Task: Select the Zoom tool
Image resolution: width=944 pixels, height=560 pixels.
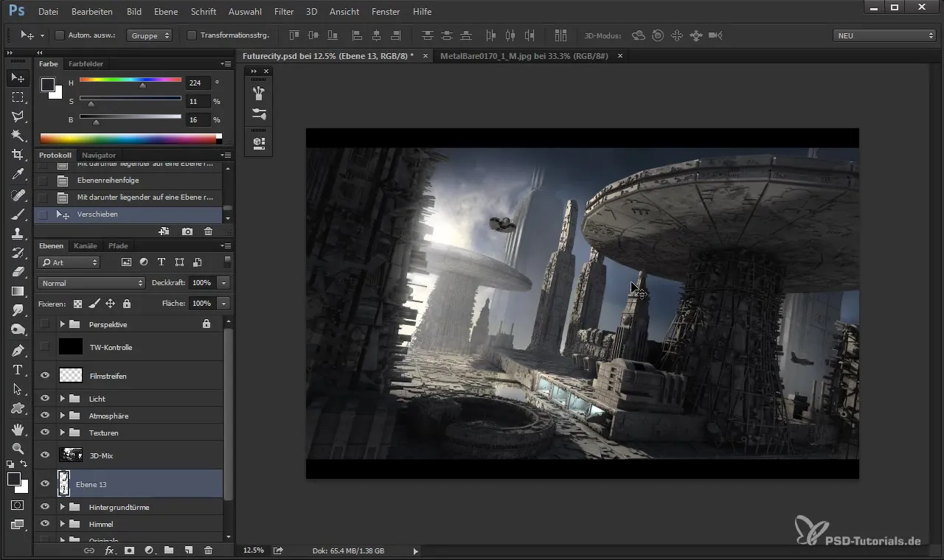Action: [18, 448]
